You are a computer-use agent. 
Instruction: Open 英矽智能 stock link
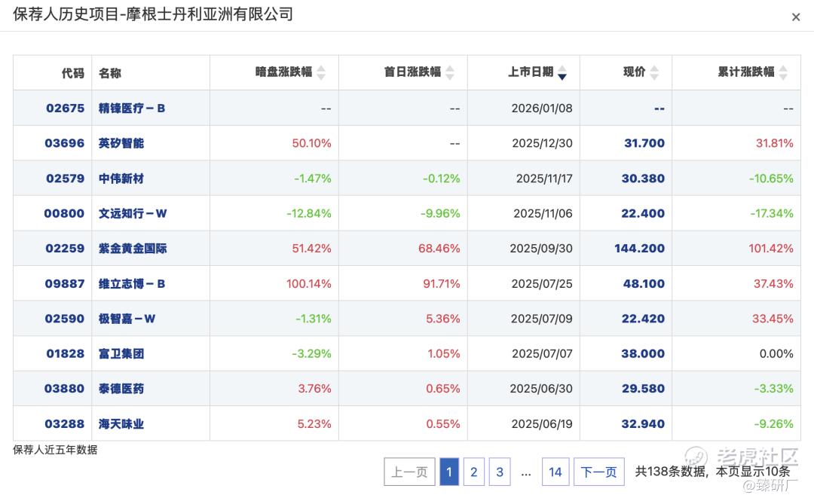[121, 143]
